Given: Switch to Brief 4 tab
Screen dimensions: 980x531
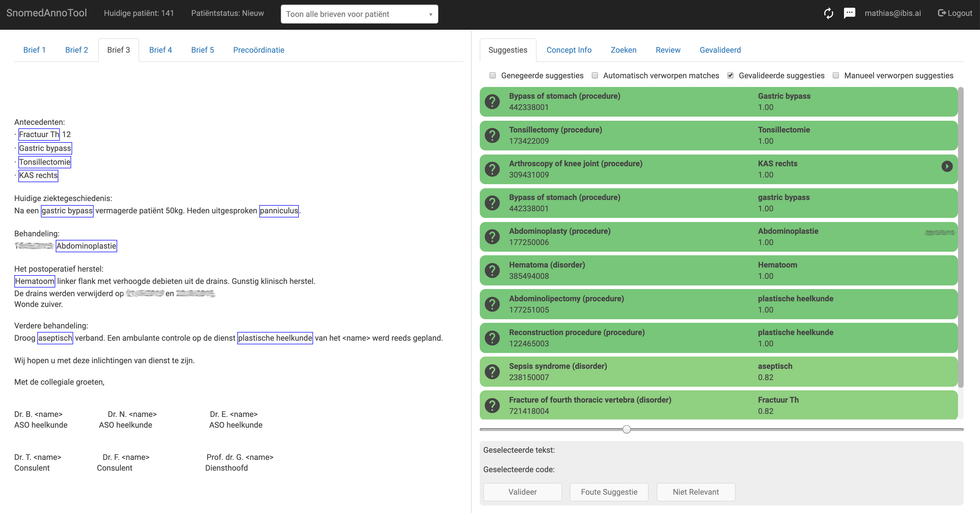Looking at the screenshot, I should (160, 50).
